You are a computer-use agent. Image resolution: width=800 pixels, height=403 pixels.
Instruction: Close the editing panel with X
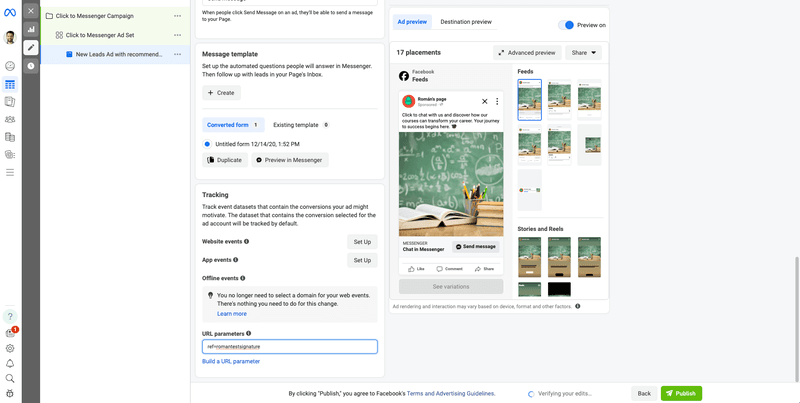(31, 11)
